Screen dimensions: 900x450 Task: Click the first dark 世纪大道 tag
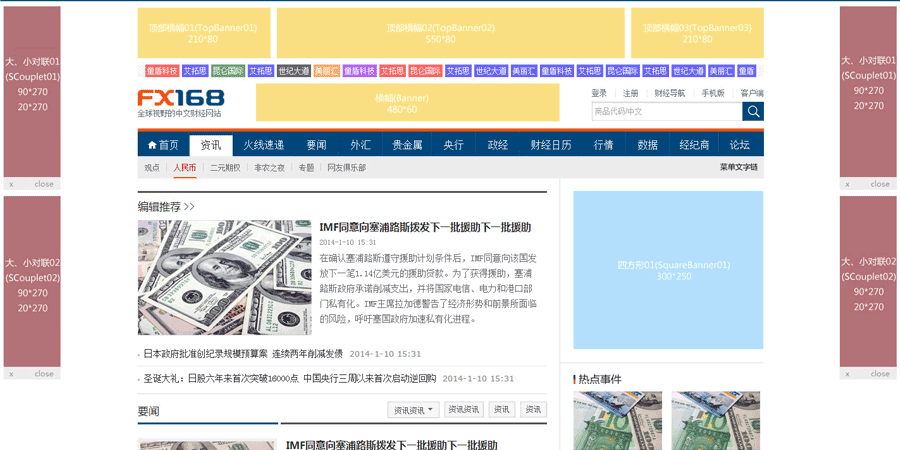click(x=293, y=71)
